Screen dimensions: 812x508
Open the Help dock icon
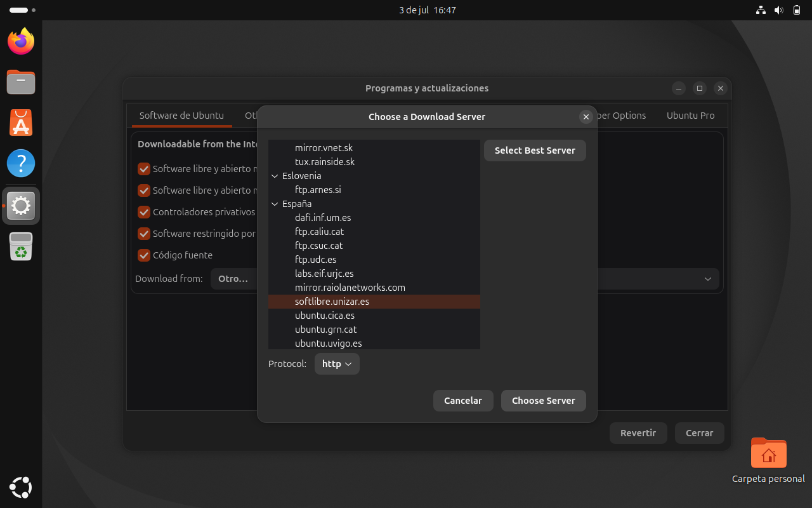[21, 163]
